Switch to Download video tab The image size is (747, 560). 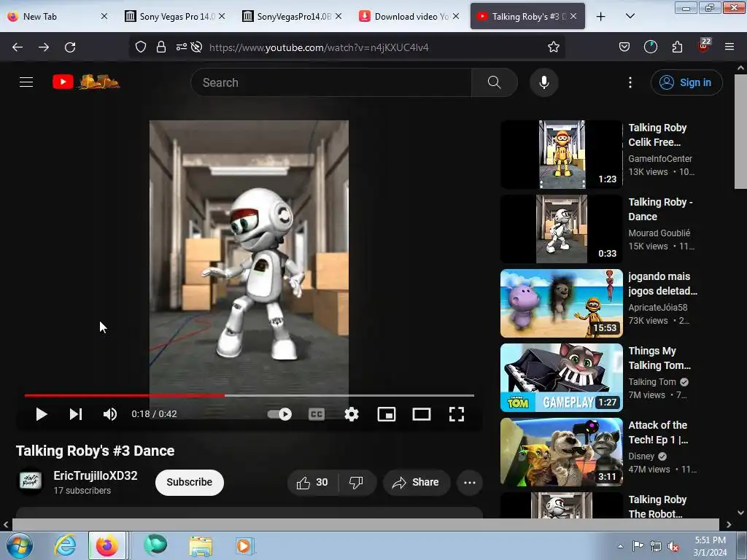tap(409, 16)
